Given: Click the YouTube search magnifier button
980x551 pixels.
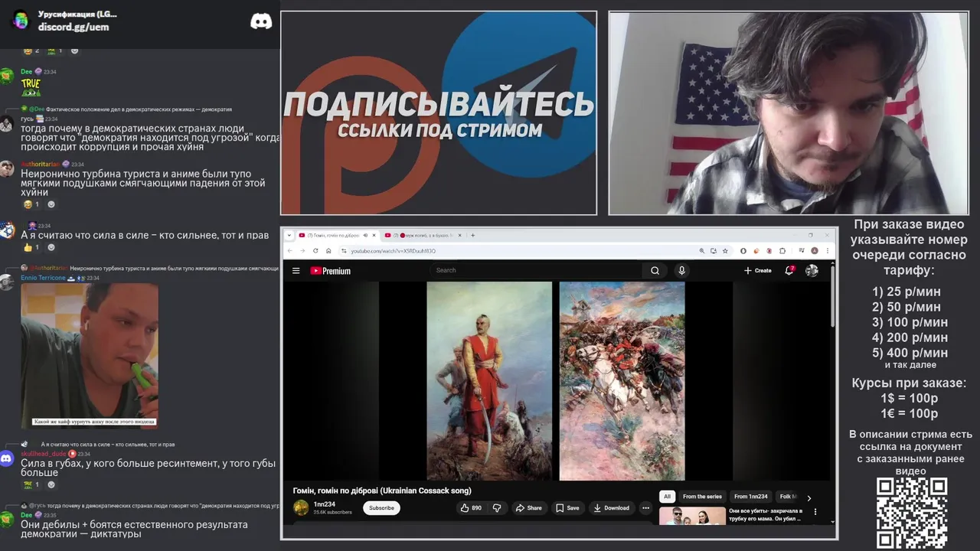Looking at the screenshot, I should point(655,270).
